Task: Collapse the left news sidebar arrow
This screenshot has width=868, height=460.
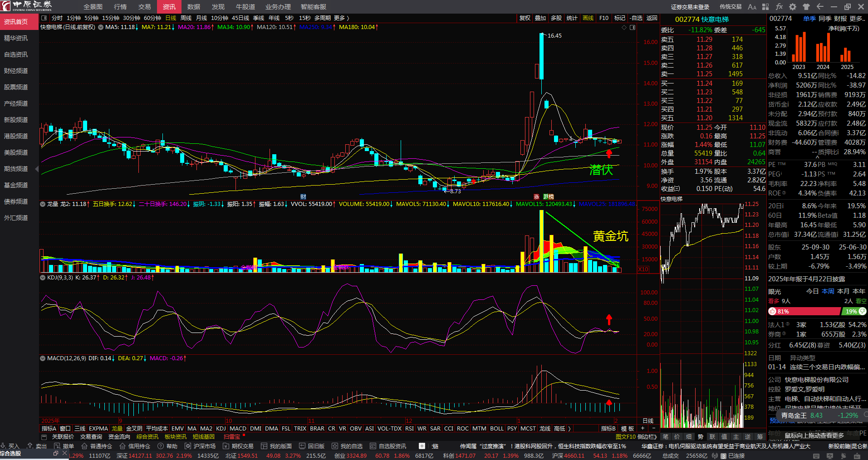Action: click(x=37, y=169)
